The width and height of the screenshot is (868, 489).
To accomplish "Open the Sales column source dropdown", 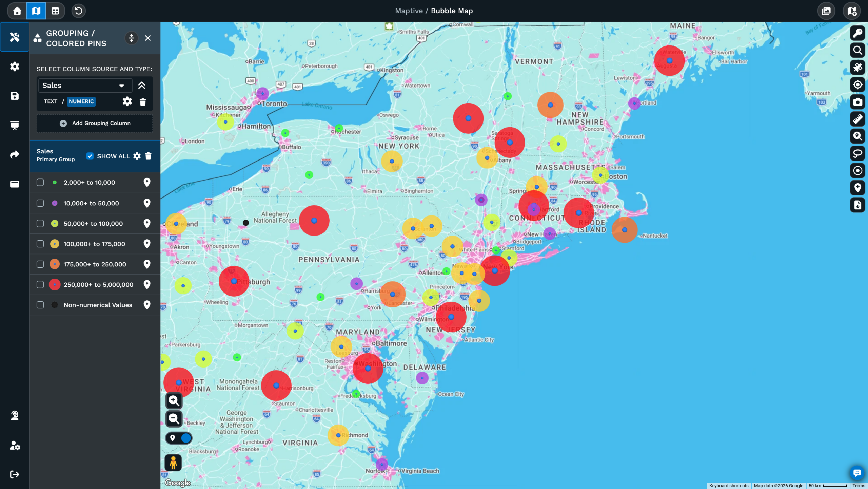I will coord(85,86).
